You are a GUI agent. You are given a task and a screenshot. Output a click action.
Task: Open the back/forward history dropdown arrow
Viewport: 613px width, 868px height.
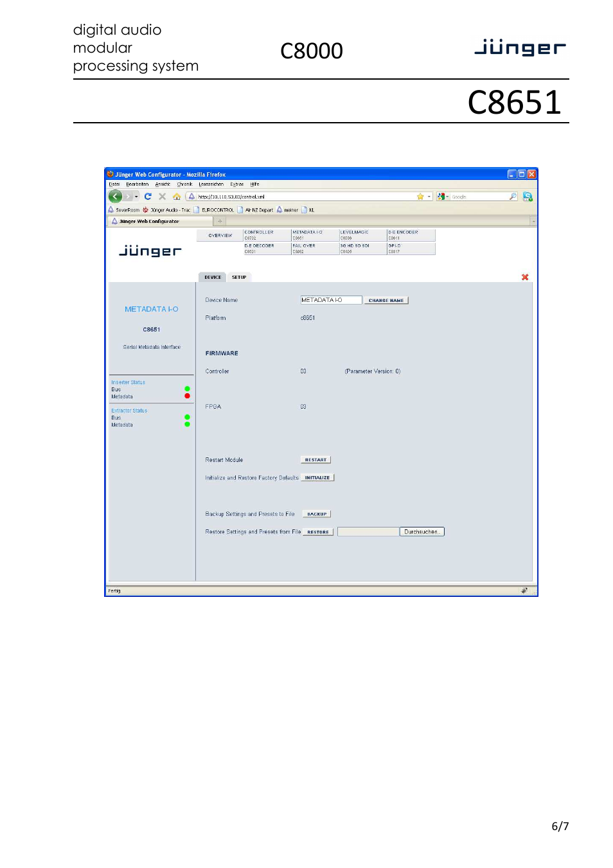coord(136,197)
